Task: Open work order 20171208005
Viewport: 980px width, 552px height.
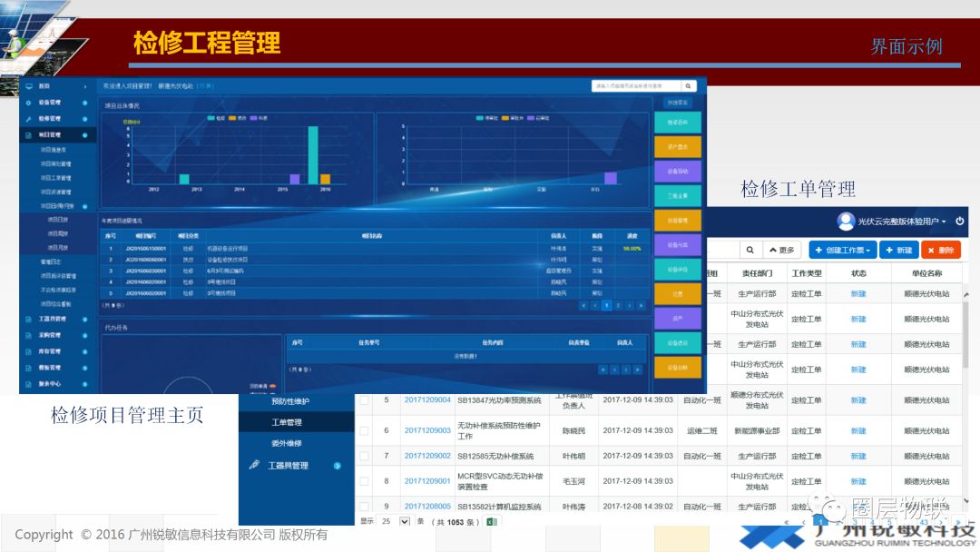Action: tap(427, 507)
